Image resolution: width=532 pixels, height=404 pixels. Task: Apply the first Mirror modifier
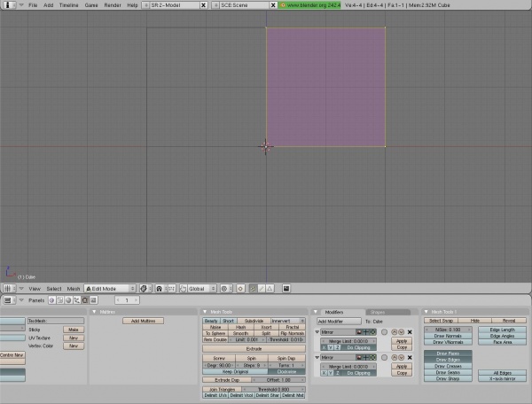point(402,341)
